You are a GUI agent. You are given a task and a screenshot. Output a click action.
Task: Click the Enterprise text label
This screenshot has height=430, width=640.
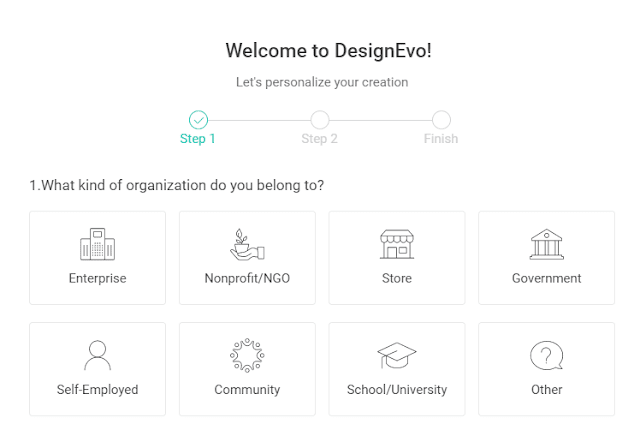97,278
